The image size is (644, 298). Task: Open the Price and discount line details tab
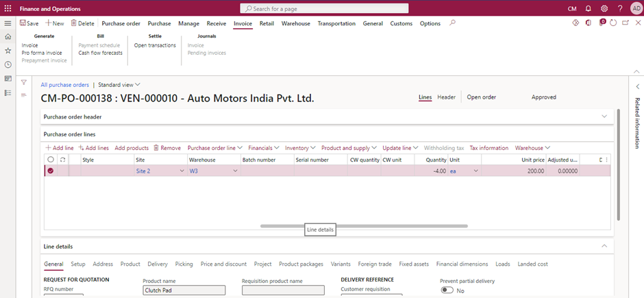223,264
